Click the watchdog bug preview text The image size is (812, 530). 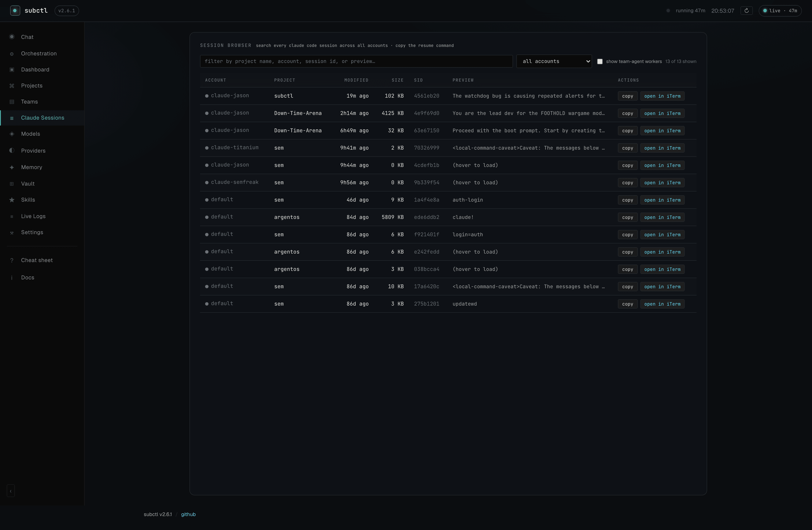pyautogui.click(x=528, y=96)
